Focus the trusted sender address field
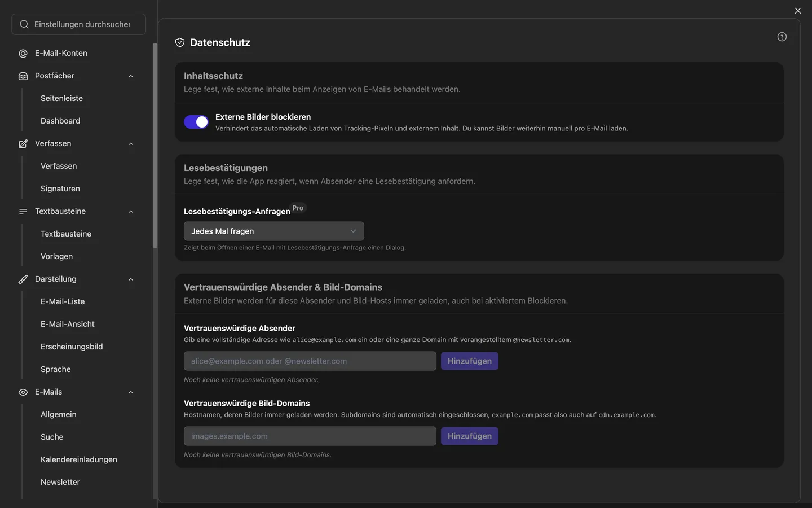Screen dimensions: 812x508 pos(310,361)
